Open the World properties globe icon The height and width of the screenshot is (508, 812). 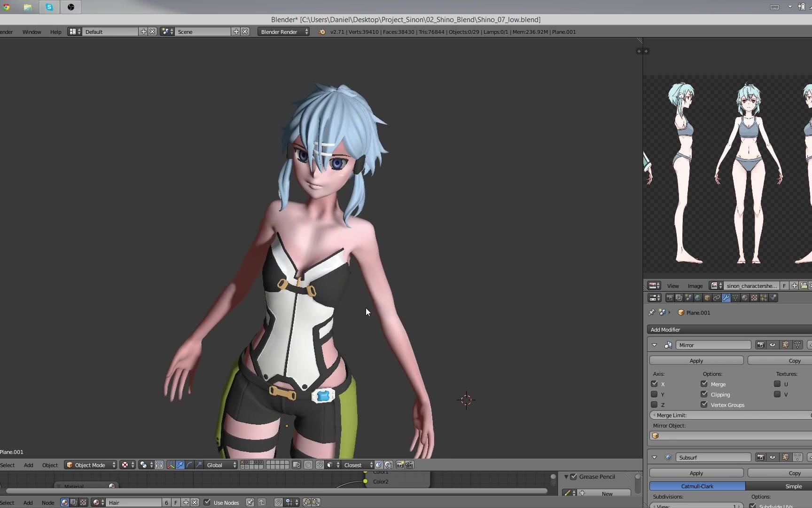[x=698, y=297]
